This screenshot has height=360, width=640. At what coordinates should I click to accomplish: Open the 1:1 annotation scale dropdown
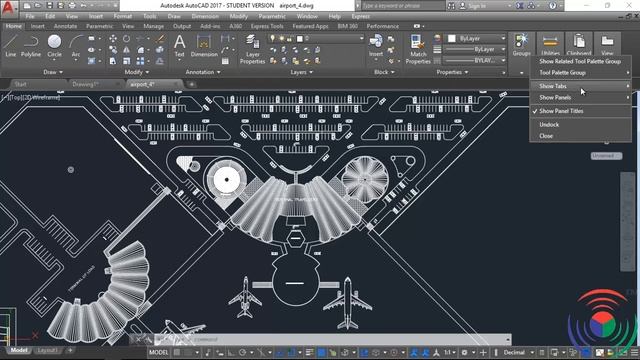pyautogui.click(x=451, y=352)
